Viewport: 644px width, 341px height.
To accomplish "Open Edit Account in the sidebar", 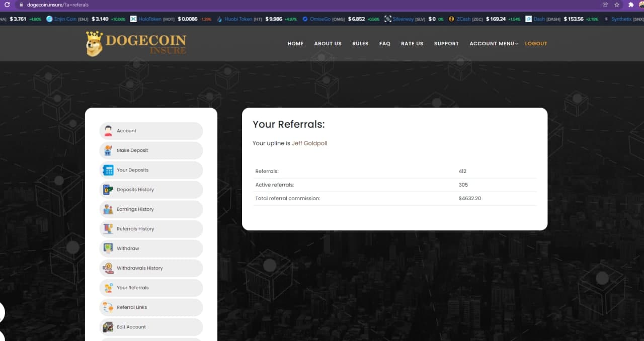I will point(131,327).
